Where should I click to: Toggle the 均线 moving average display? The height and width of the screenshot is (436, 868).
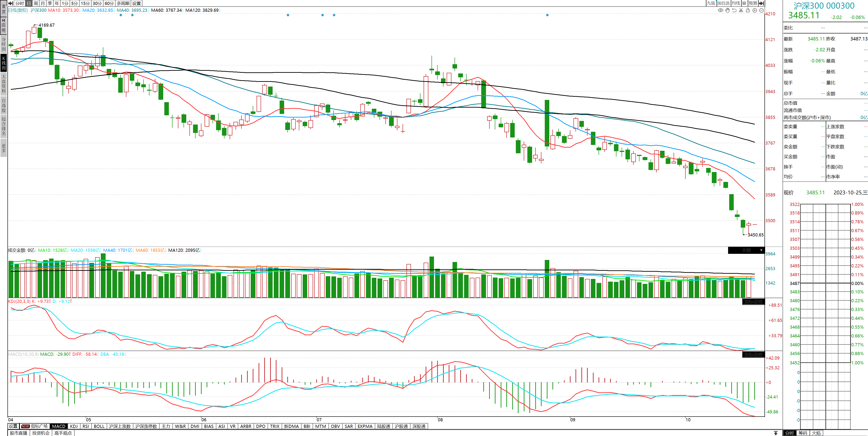pyautogui.click(x=736, y=3)
